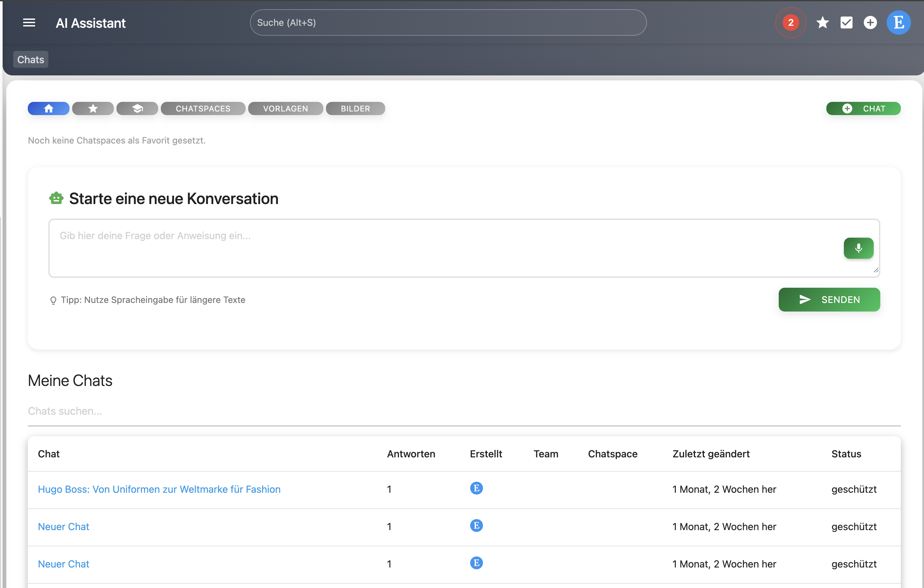The height and width of the screenshot is (588, 924).
Task: Click the Chats suchen filter field
Action: click(x=464, y=411)
